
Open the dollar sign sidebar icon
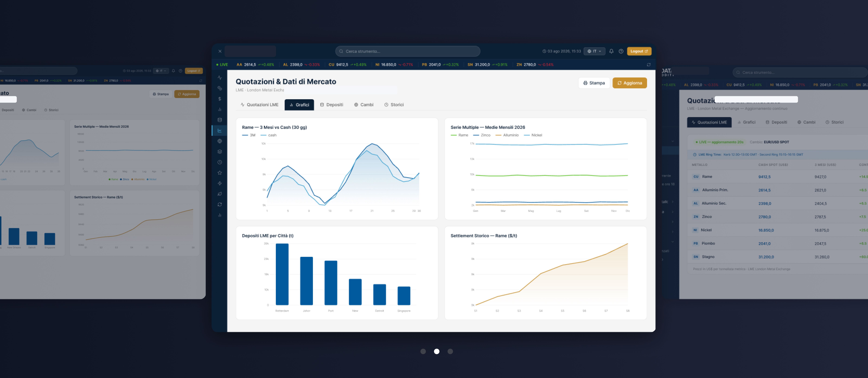pyautogui.click(x=220, y=99)
